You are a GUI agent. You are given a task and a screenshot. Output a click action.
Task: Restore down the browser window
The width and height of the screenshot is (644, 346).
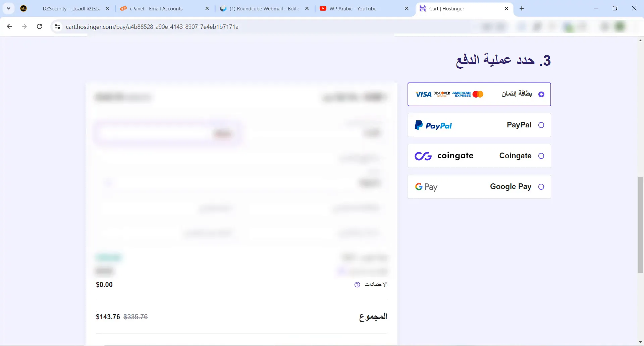[x=615, y=8]
